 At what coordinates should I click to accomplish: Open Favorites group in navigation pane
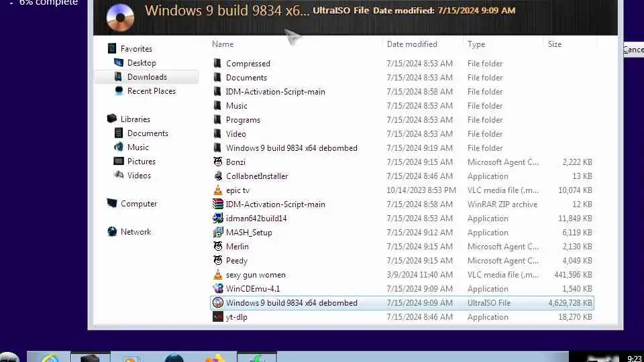pyautogui.click(x=136, y=48)
